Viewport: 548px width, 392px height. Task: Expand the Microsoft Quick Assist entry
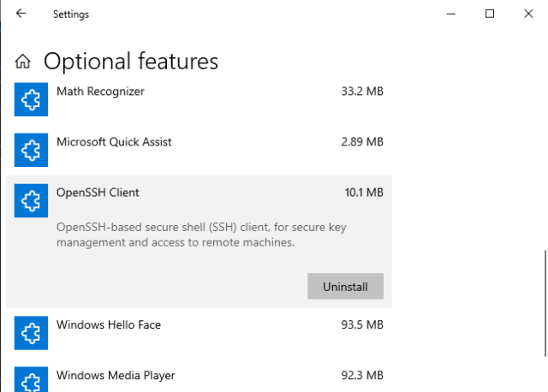pos(197,142)
